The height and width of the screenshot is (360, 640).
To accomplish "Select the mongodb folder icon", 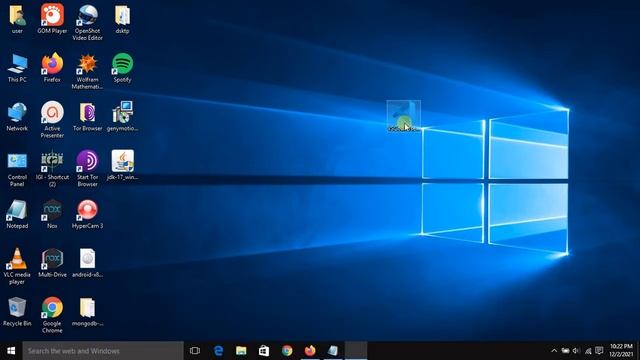I will pyautogui.click(x=87, y=312).
